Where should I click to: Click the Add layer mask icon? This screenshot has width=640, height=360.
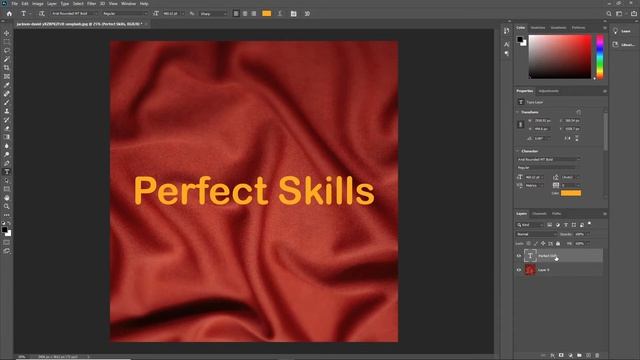[561, 356]
